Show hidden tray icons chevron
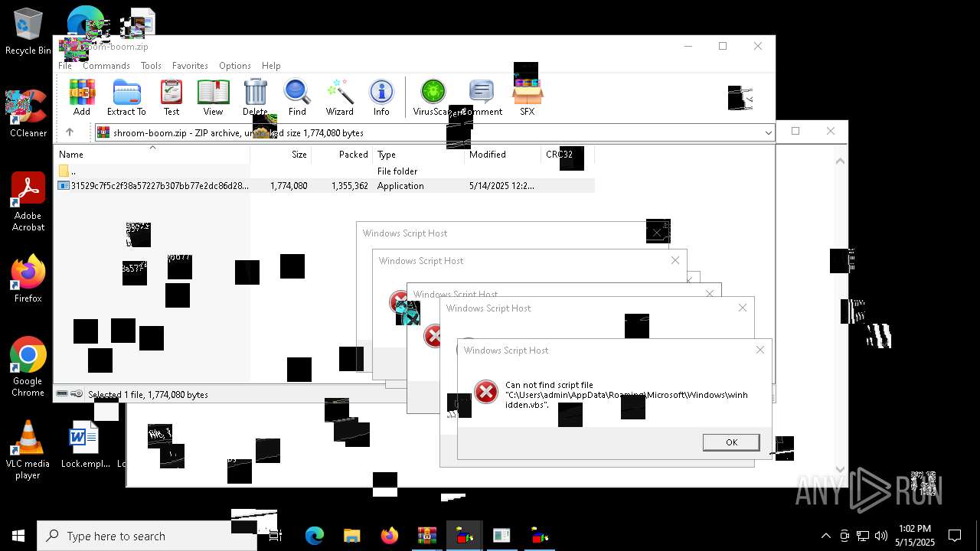This screenshot has width=980, height=551. [x=825, y=536]
